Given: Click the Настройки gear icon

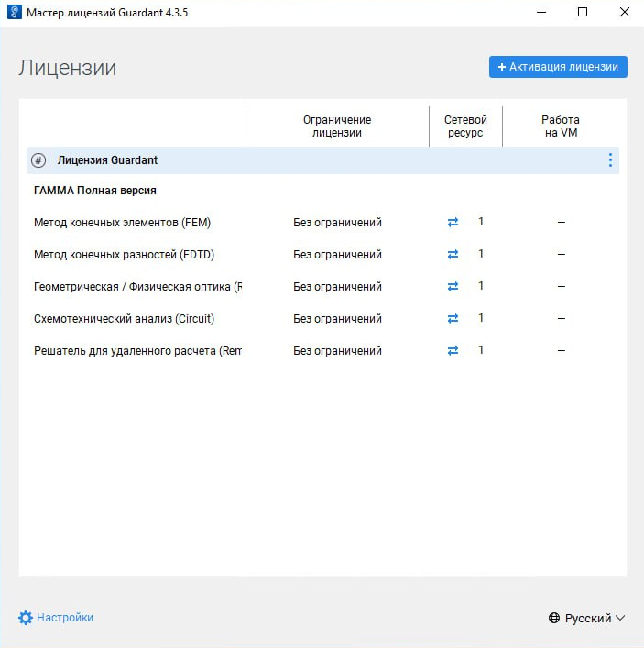Looking at the screenshot, I should pos(26,618).
